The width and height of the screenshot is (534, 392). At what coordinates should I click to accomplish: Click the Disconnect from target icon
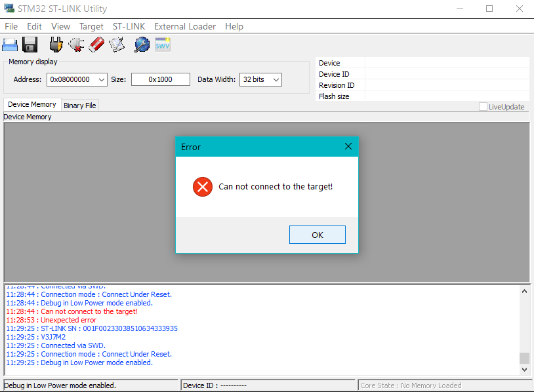76,45
